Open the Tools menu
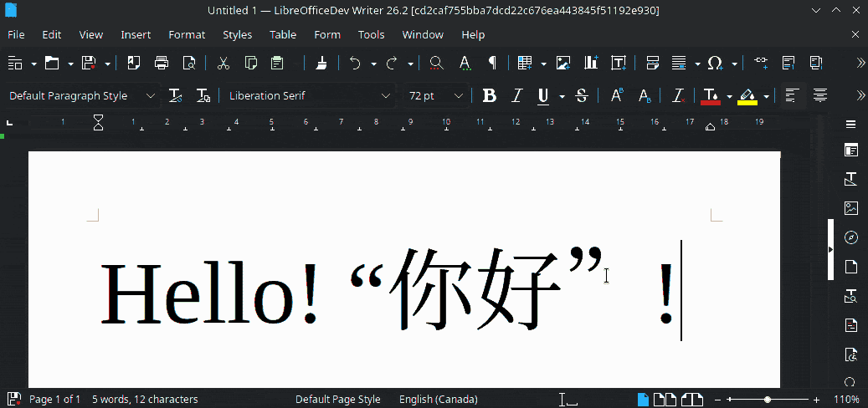This screenshot has height=408, width=868. pyautogui.click(x=371, y=34)
